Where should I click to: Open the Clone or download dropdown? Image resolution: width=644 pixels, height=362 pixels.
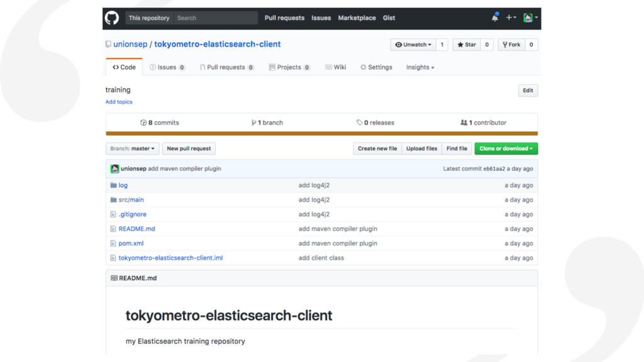coord(506,149)
